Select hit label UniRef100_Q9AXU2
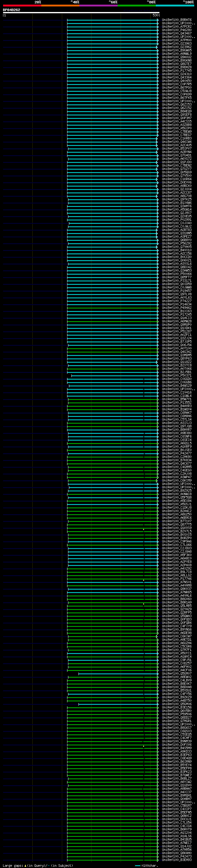This screenshot has width=197, height=868. pos(177,57)
